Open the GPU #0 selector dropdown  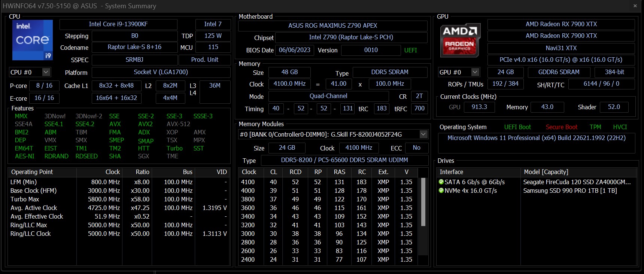pyautogui.click(x=475, y=72)
